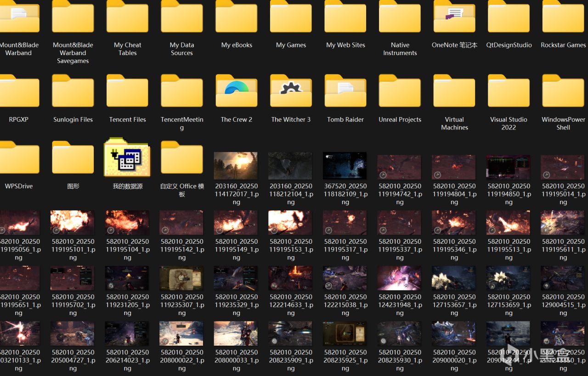Select thumbnail of 367520_20250118182109_1.png

(x=345, y=166)
